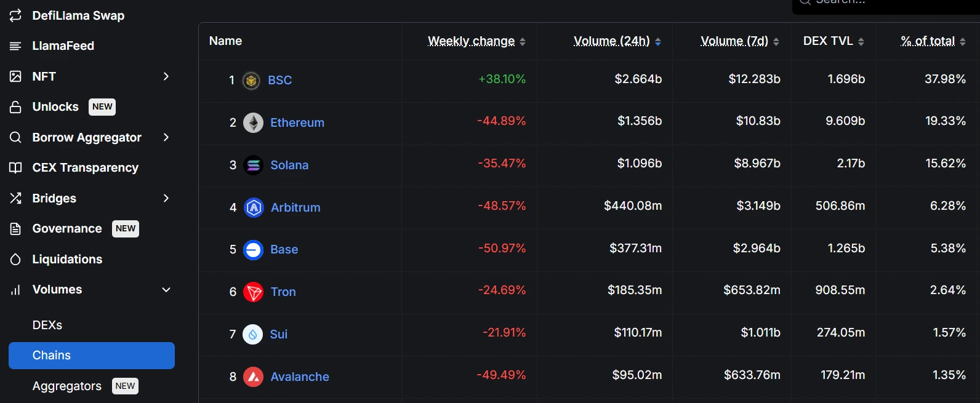
Task: Click the Weekly change column header
Action: tap(472, 41)
